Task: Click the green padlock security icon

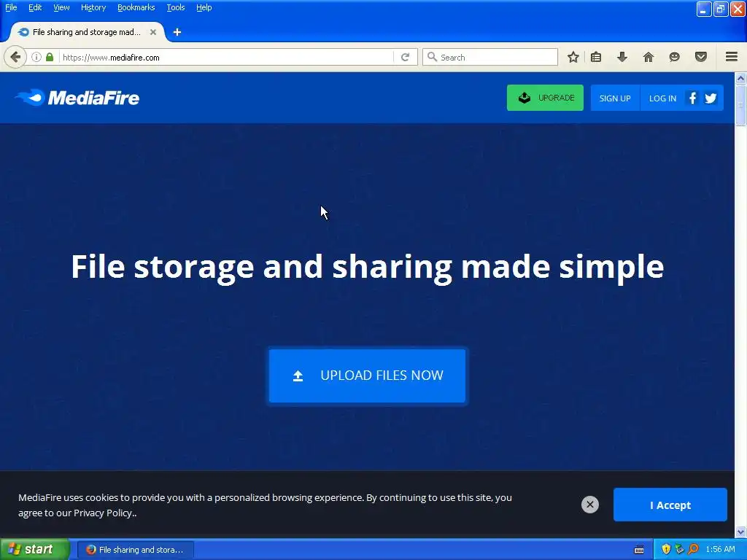Action: [x=50, y=57]
